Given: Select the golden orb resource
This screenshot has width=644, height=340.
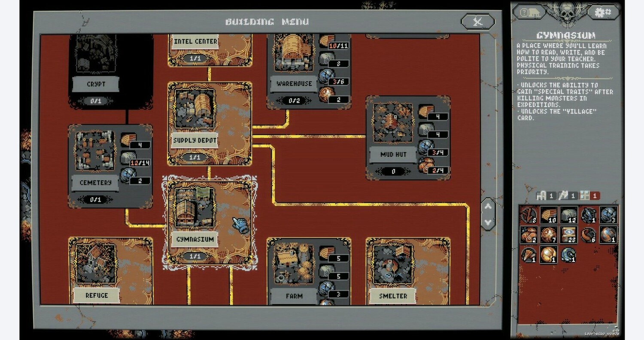Looking at the screenshot, I should 548,255.
